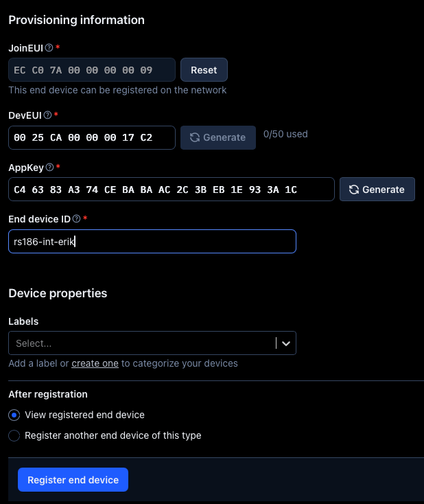Expand the Labels dropdown chevron
The height and width of the screenshot is (504, 424).
point(286,343)
